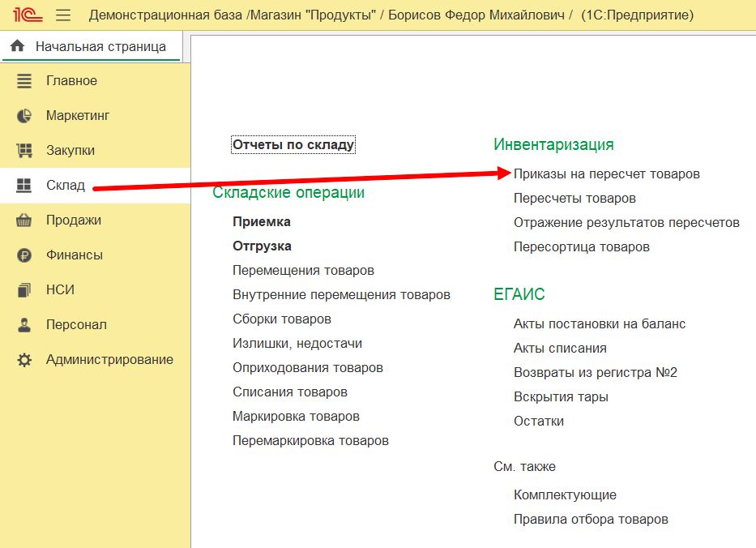Viewport: 756px width, 548px height.
Task: Click the 1C logo icon
Action: 28,15
